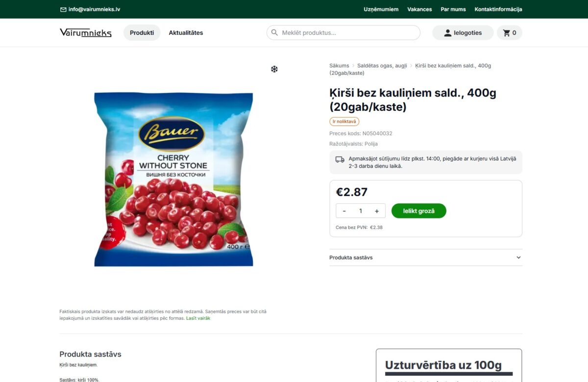
Task: Click the snowflake frozen-product icon
Action: pyautogui.click(x=274, y=69)
